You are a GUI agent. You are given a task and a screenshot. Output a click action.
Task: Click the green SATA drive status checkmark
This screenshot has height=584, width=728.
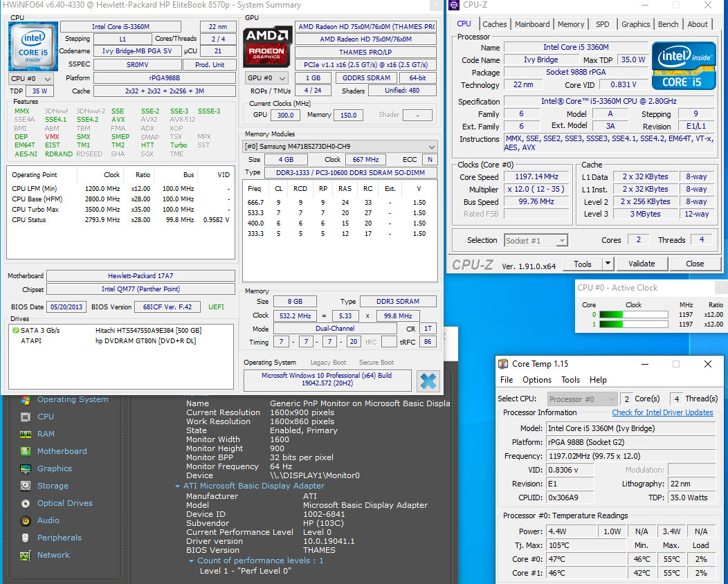tap(16, 331)
